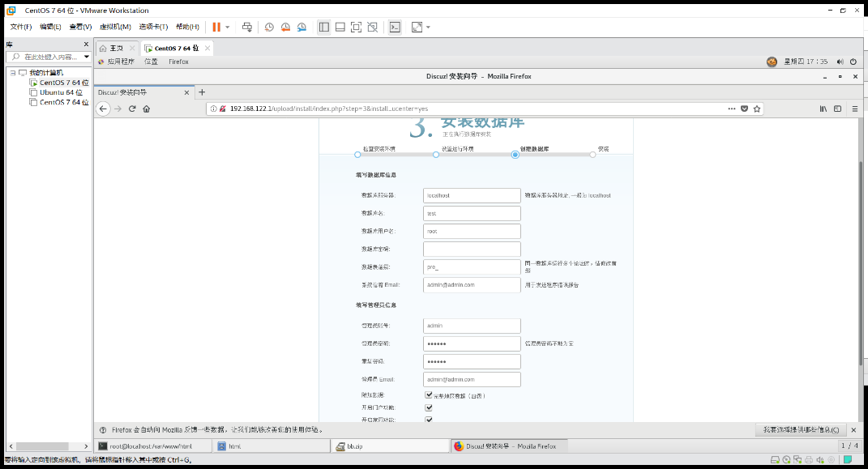Click the 数据库服务器 localhost input field
The width and height of the screenshot is (868, 469).
coord(471,195)
